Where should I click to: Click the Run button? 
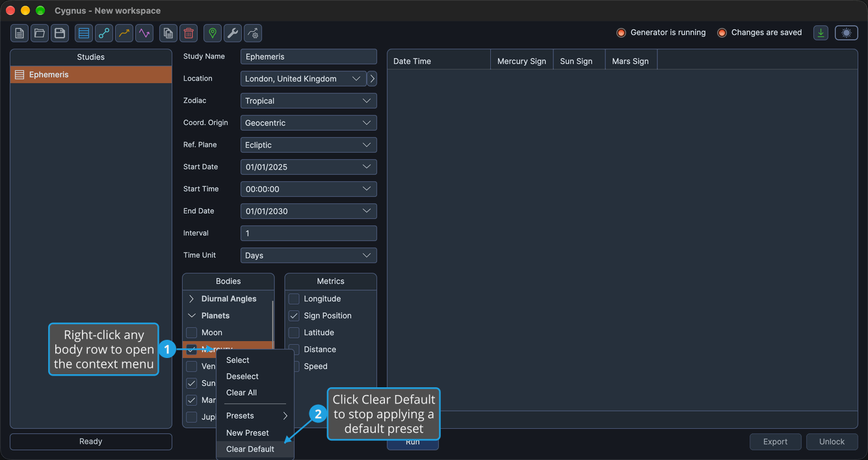[x=413, y=442]
